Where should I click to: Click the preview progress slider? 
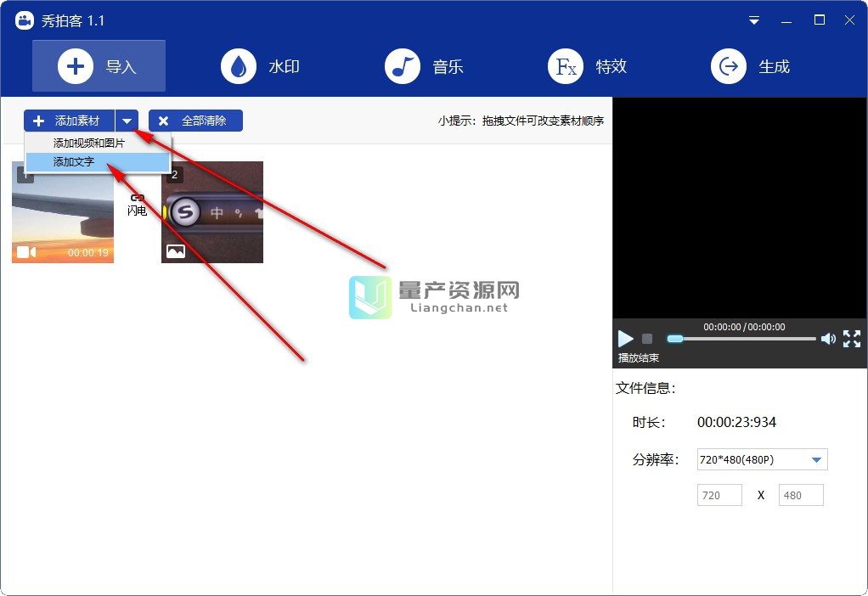(x=741, y=338)
